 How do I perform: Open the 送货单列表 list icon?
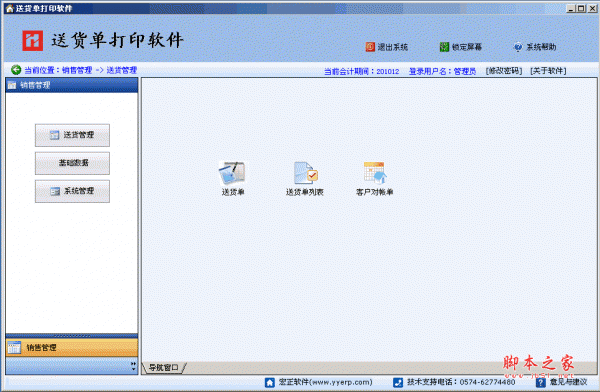(305, 173)
